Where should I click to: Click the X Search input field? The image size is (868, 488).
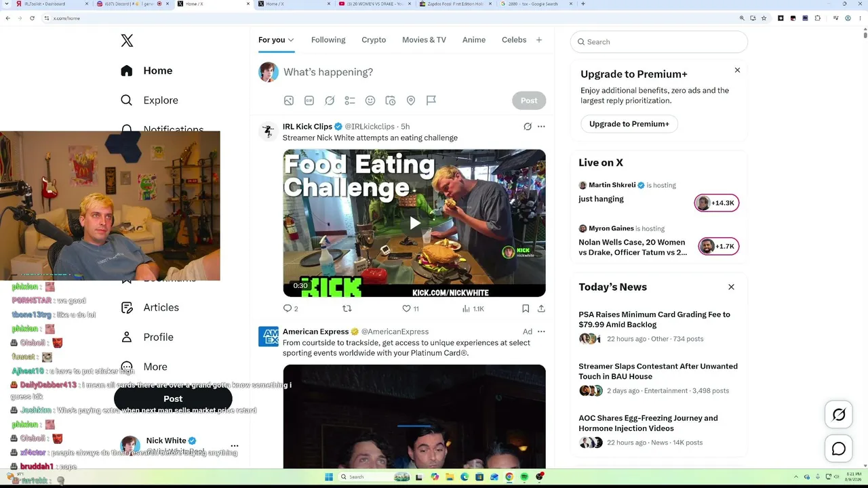pos(659,42)
